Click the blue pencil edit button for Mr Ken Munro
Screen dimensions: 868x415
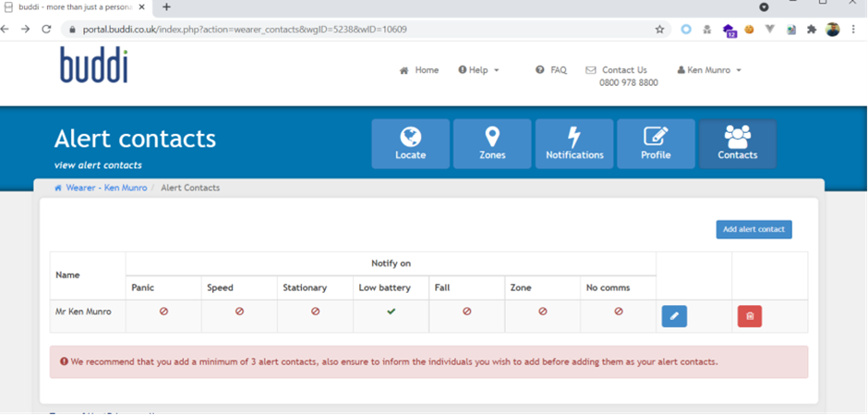(x=674, y=316)
